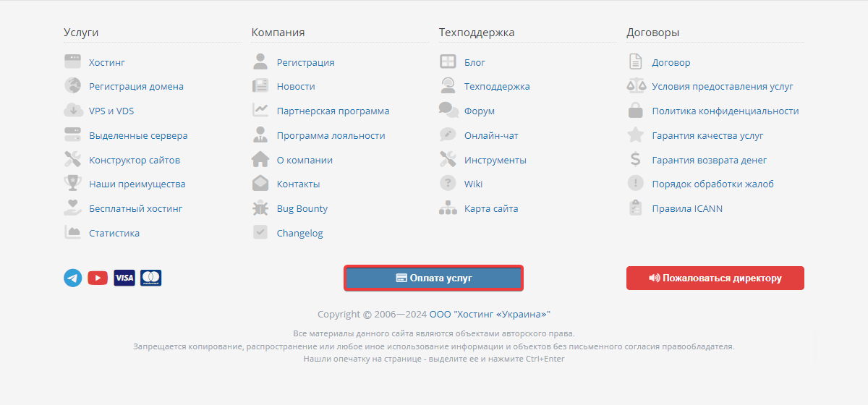This screenshot has width=868, height=405.
Task: Select the Visa payment icon
Action: (124, 278)
